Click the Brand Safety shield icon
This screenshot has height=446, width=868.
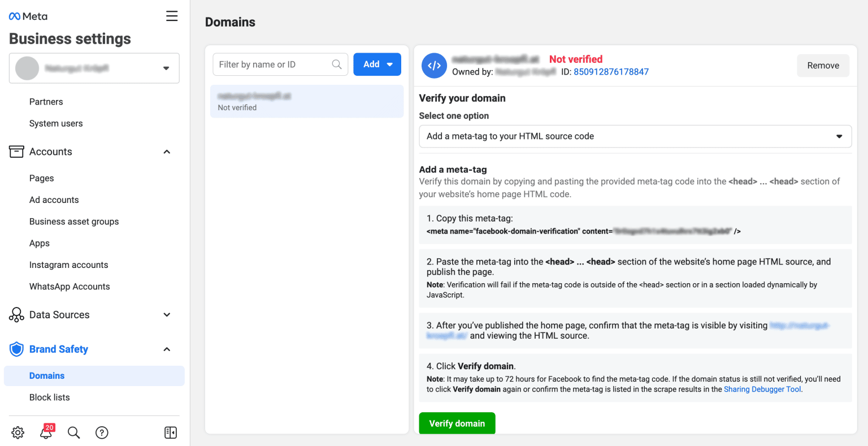(x=16, y=349)
